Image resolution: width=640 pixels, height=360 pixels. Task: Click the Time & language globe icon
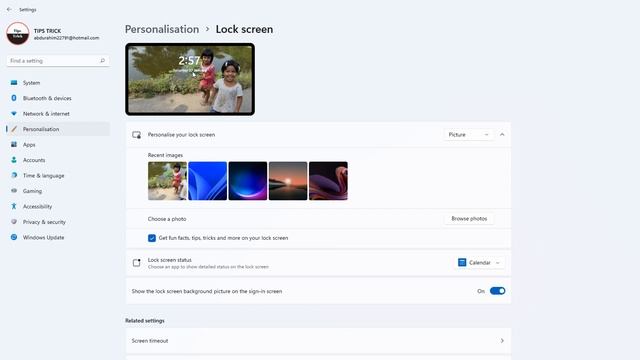[14, 176]
